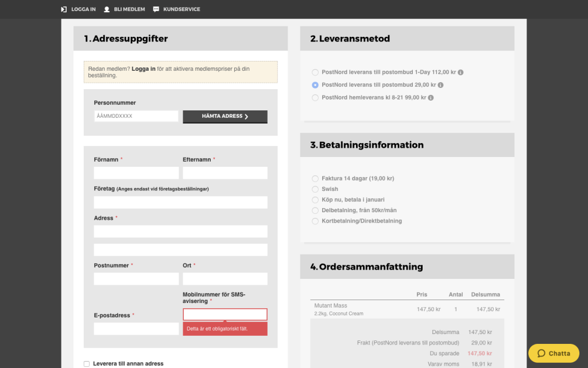Choose Swish as payment method
The height and width of the screenshot is (368, 588).
click(x=315, y=189)
